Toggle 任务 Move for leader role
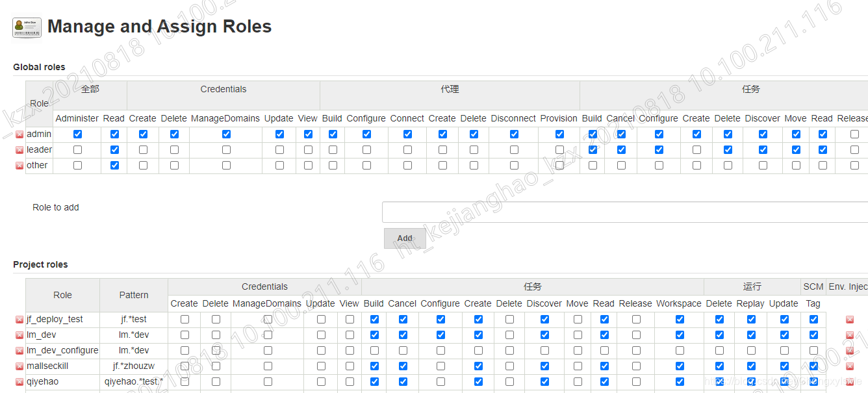The width and height of the screenshot is (868, 393). click(x=796, y=150)
